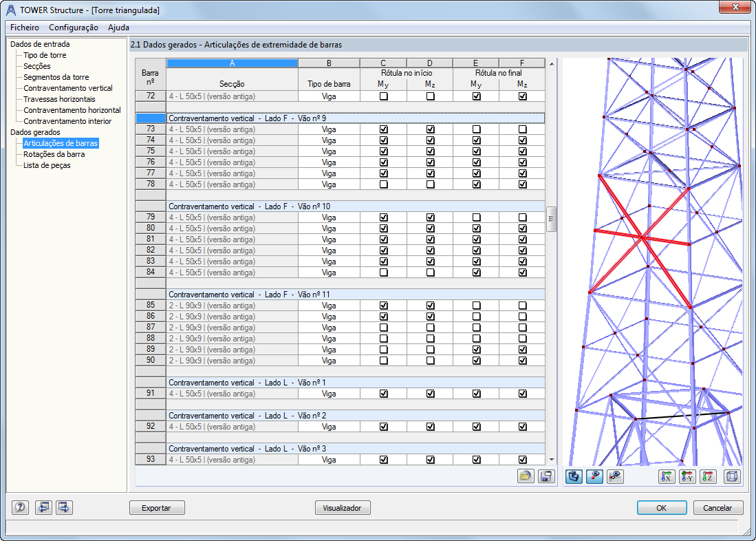
Task: Click column header B
Action: [x=329, y=63]
